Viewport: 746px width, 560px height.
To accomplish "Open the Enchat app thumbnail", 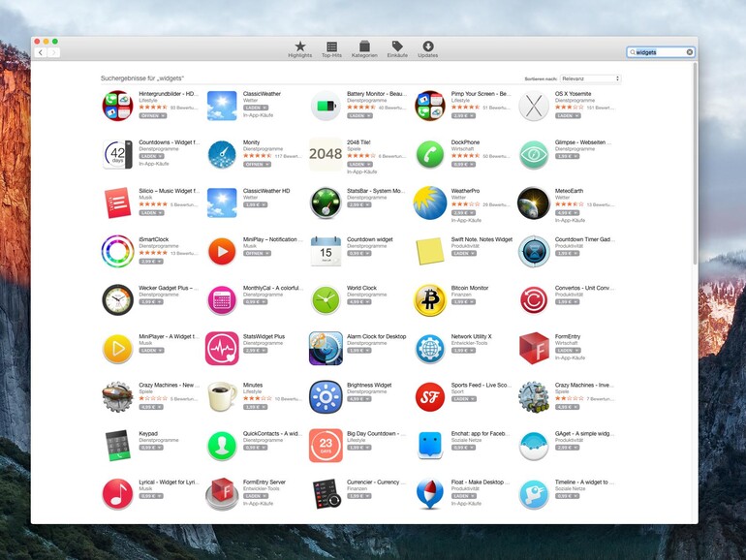I will pyautogui.click(x=430, y=446).
